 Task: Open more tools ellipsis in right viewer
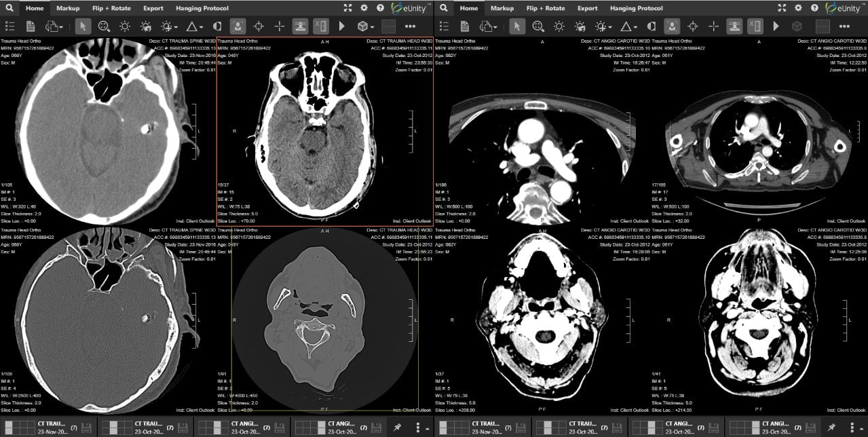(x=844, y=26)
